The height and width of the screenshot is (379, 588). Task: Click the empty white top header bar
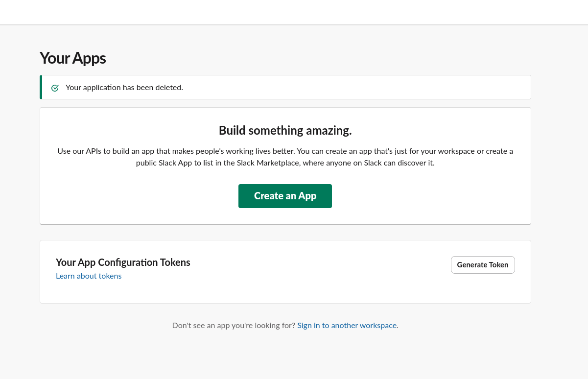click(294, 12)
